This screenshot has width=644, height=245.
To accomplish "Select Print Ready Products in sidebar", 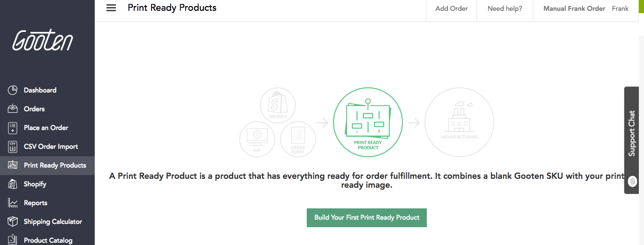I will 55,165.
